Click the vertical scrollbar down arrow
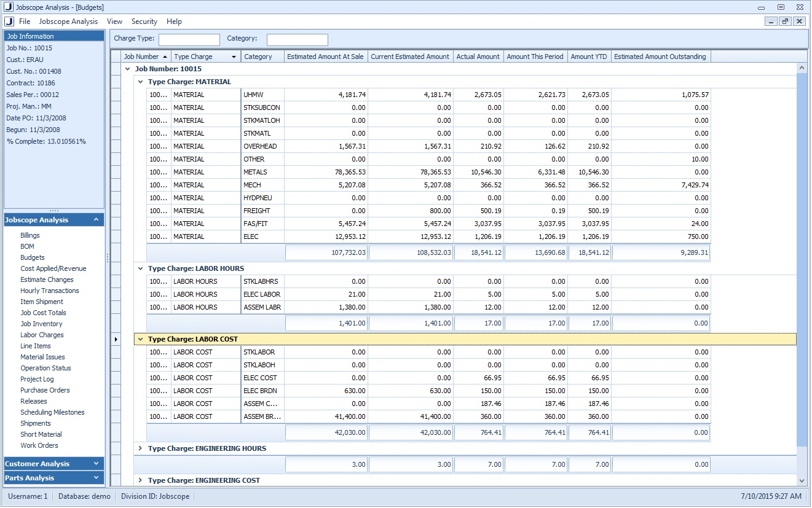 [x=801, y=480]
